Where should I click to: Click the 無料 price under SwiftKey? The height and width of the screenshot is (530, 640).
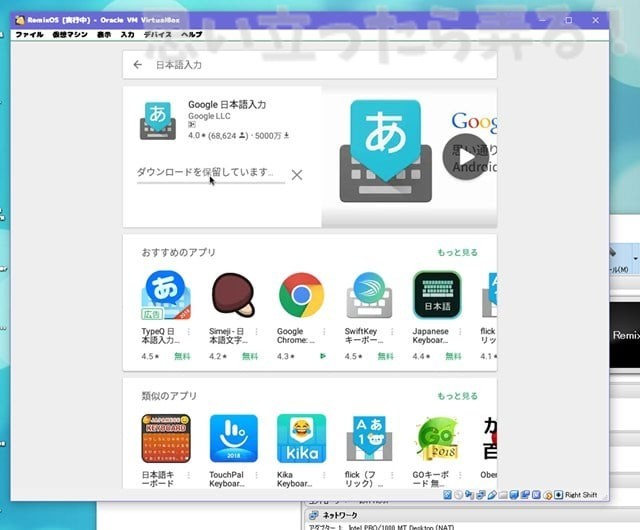coord(385,356)
